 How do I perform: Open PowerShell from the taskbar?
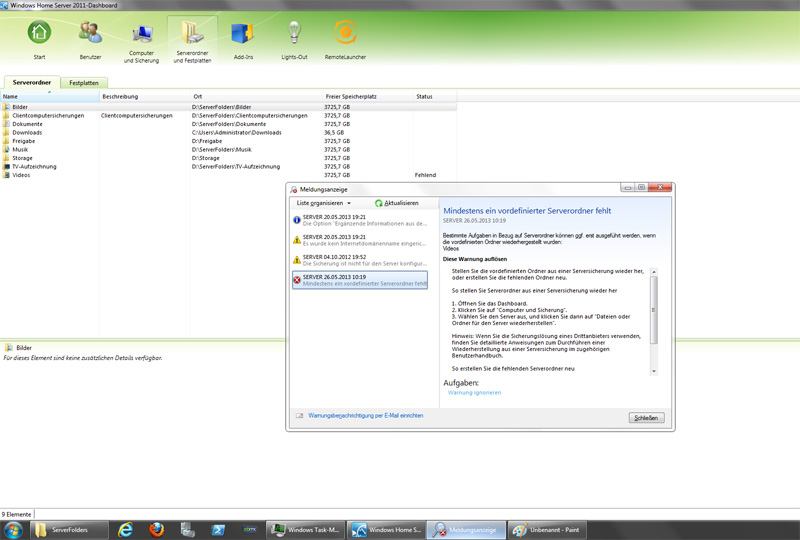218,530
